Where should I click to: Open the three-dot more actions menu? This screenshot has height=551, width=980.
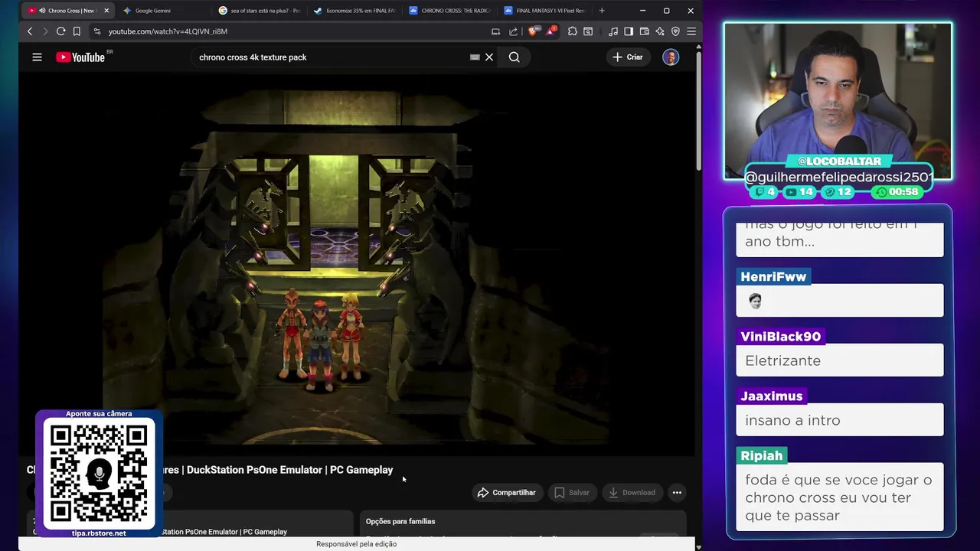pyautogui.click(x=677, y=493)
